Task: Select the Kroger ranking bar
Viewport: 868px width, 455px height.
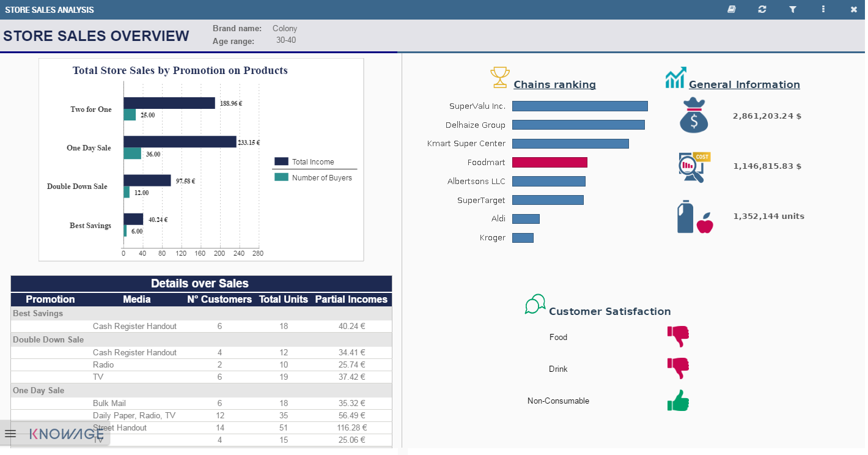Action: (x=523, y=237)
